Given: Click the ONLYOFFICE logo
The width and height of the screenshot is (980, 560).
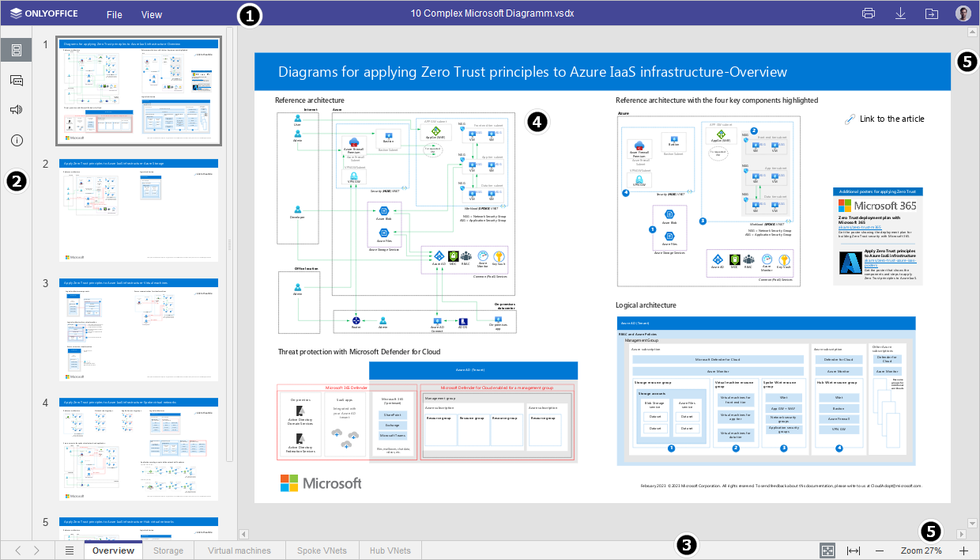Looking at the screenshot, I should pyautogui.click(x=43, y=13).
